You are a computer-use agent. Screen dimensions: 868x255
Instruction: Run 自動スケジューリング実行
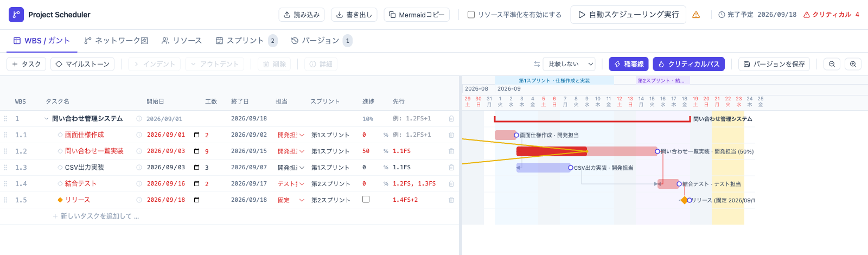628,15
